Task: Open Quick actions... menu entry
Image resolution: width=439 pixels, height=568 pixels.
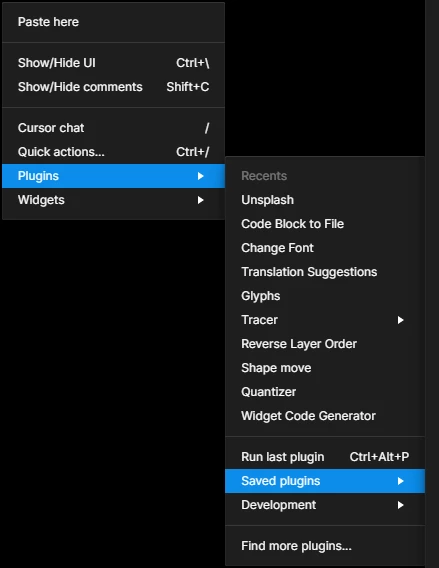Action: [x=113, y=151]
